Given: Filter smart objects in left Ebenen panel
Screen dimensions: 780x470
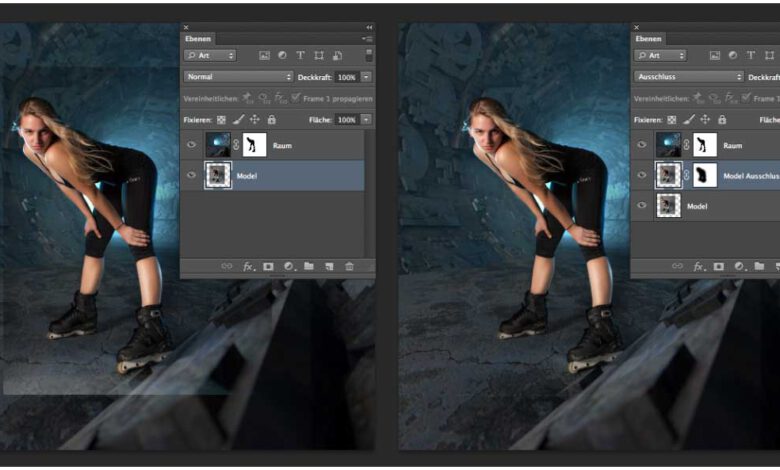Looking at the screenshot, I should [x=337, y=55].
